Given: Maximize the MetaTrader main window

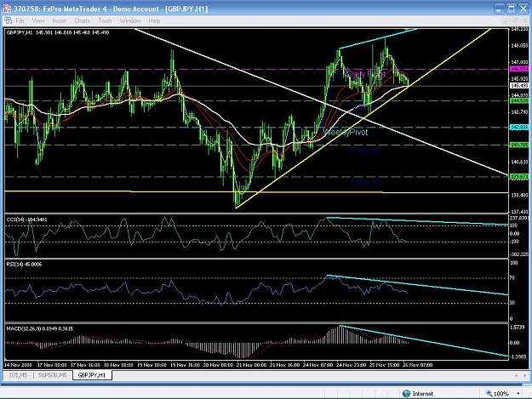Looking at the screenshot, I should click(511, 9).
